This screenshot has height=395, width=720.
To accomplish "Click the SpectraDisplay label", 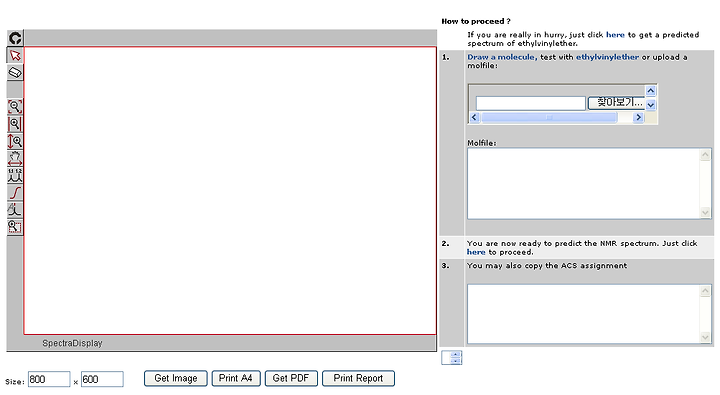I will (x=73, y=343).
